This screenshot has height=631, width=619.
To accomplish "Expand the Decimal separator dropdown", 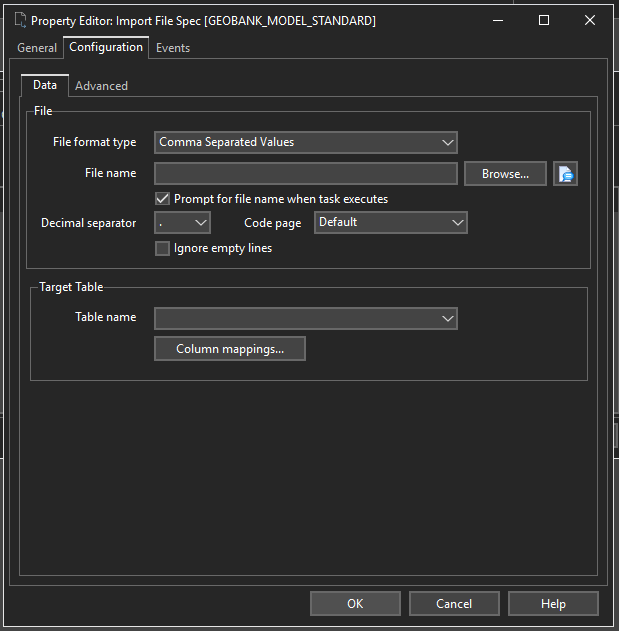I will 183,222.
